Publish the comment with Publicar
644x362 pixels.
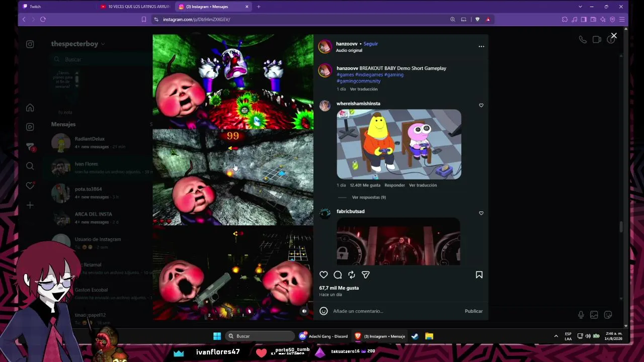473,311
